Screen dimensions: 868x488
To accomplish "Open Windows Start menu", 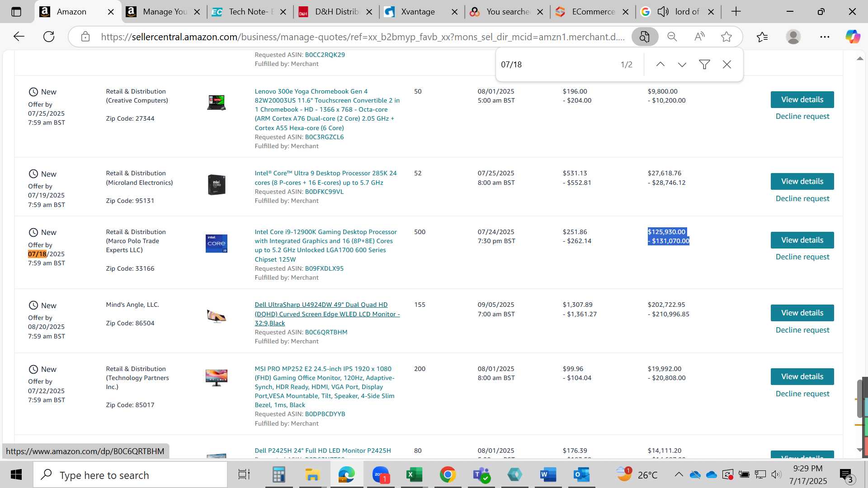I will [x=16, y=475].
